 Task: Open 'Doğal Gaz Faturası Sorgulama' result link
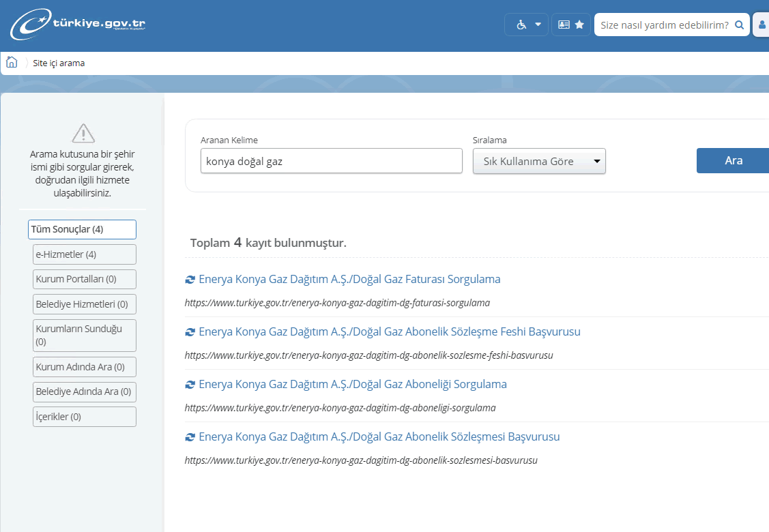pyautogui.click(x=349, y=279)
